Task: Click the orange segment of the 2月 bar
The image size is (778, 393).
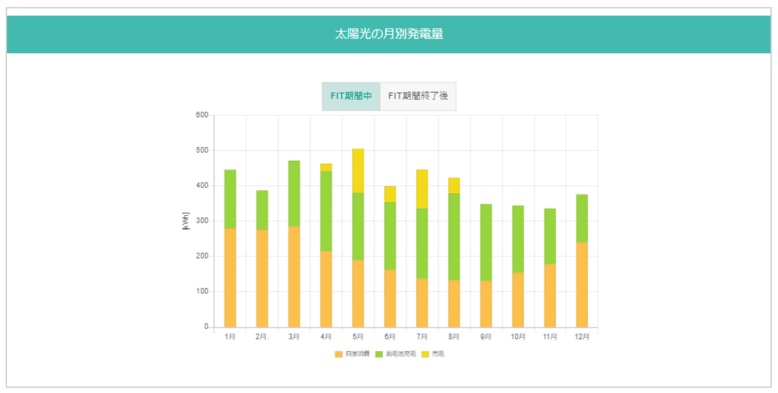Action: (x=262, y=278)
